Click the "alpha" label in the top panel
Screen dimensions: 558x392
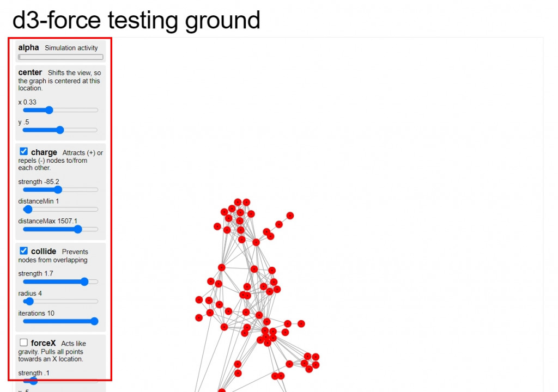pyautogui.click(x=28, y=47)
